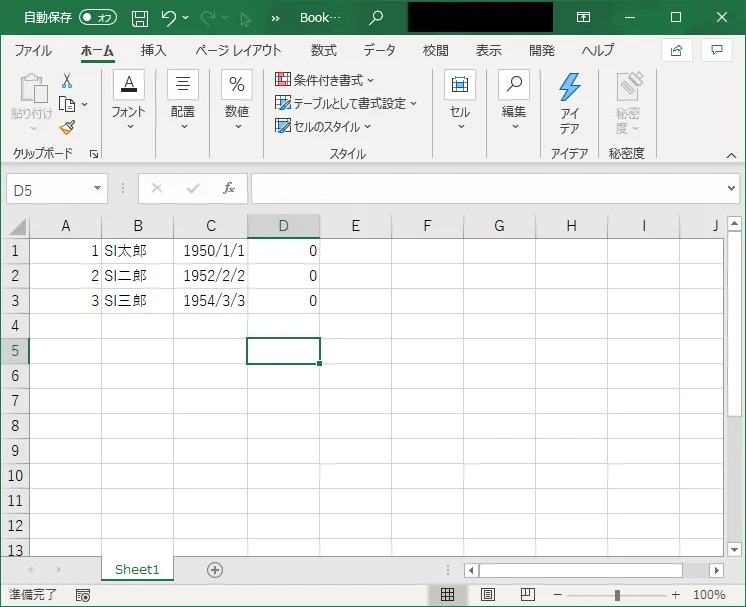Viewport: 746px width, 607px height.
Task: Open the Clipboard dialog launcher
Action: click(x=94, y=154)
